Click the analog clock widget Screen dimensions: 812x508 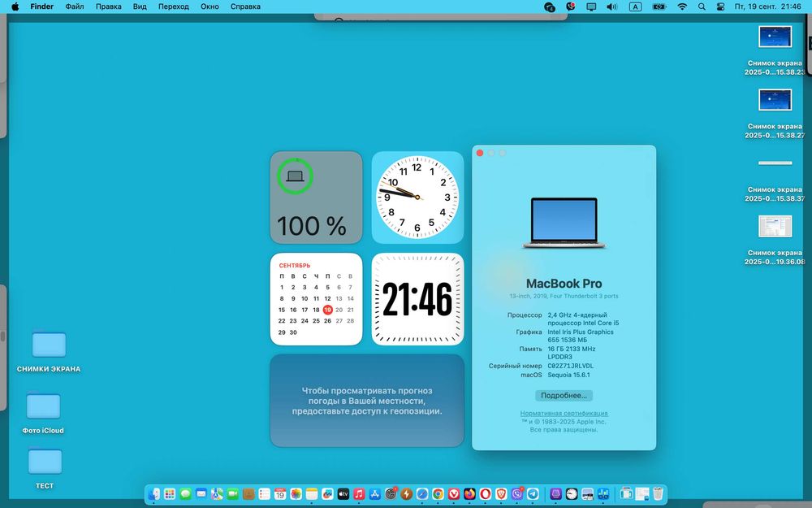pos(417,198)
